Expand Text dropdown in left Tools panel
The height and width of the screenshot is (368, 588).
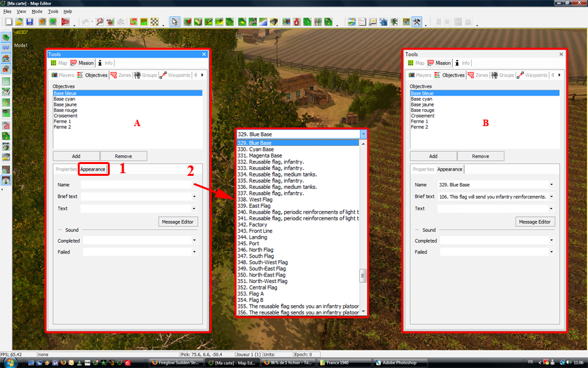pyautogui.click(x=194, y=209)
